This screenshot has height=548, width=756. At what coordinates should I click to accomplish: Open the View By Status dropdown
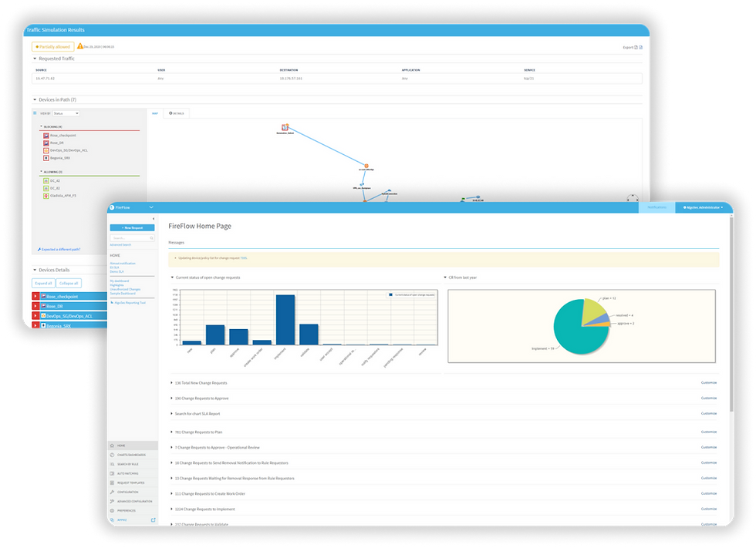click(66, 113)
